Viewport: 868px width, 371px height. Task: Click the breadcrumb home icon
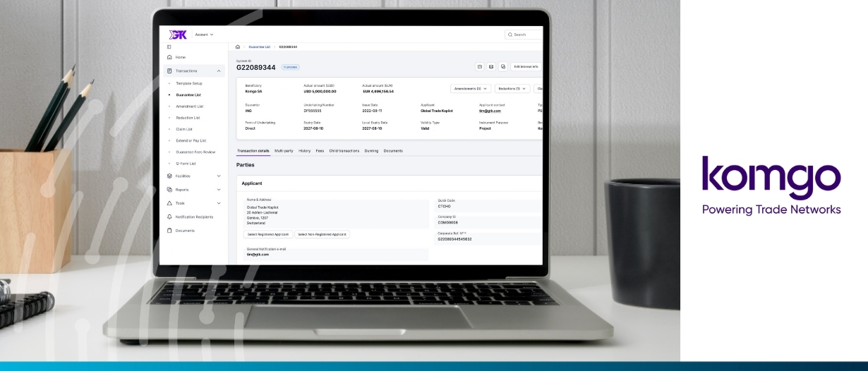click(238, 47)
